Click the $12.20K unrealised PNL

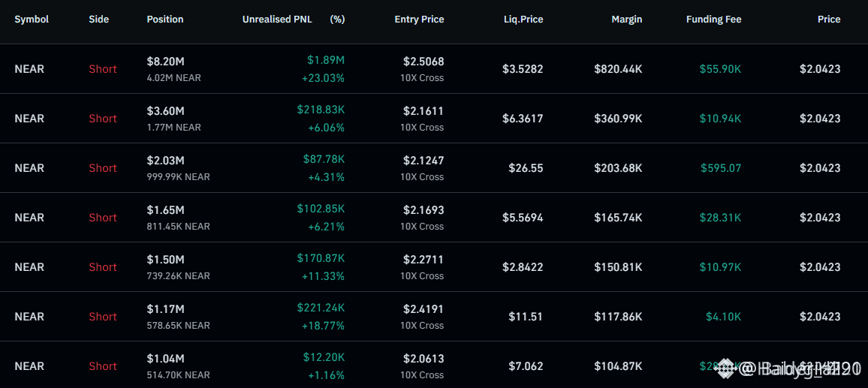coord(324,357)
